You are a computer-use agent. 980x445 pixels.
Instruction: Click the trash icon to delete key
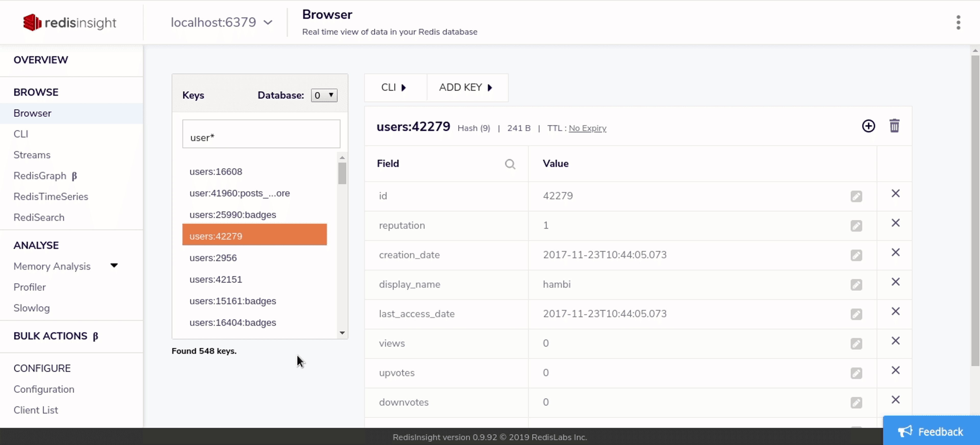(894, 126)
